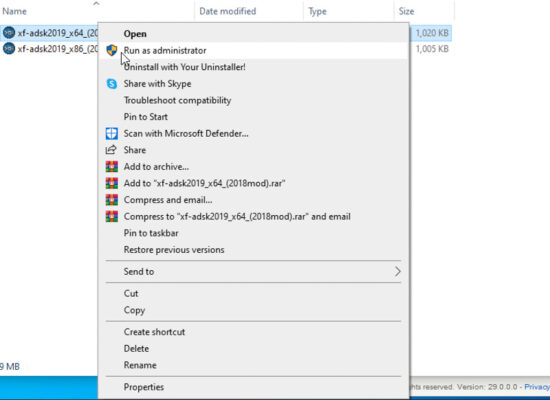Viewport: 550px width, 400px height.
Task: Open Properties from the context menu
Action: pyautogui.click(x=144, y=387)
